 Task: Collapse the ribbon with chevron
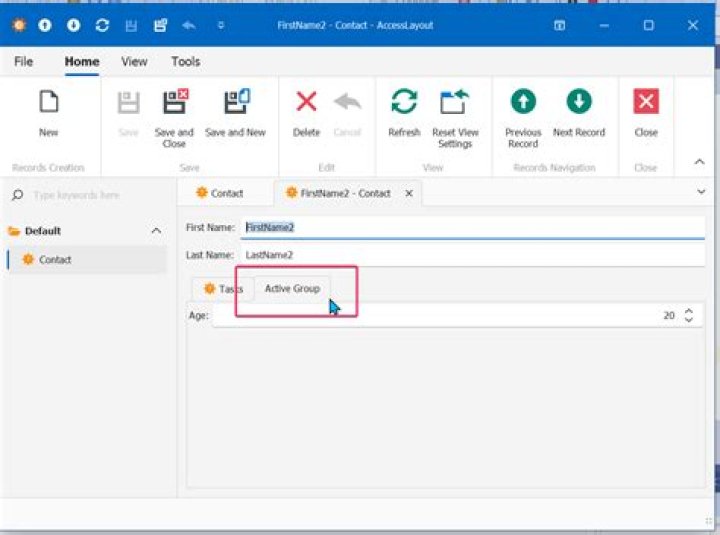699,162
